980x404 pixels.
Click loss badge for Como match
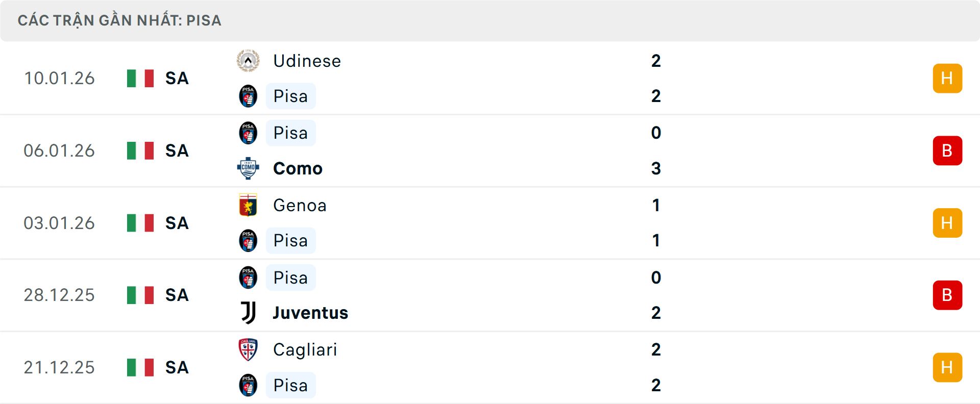(947, 150)
